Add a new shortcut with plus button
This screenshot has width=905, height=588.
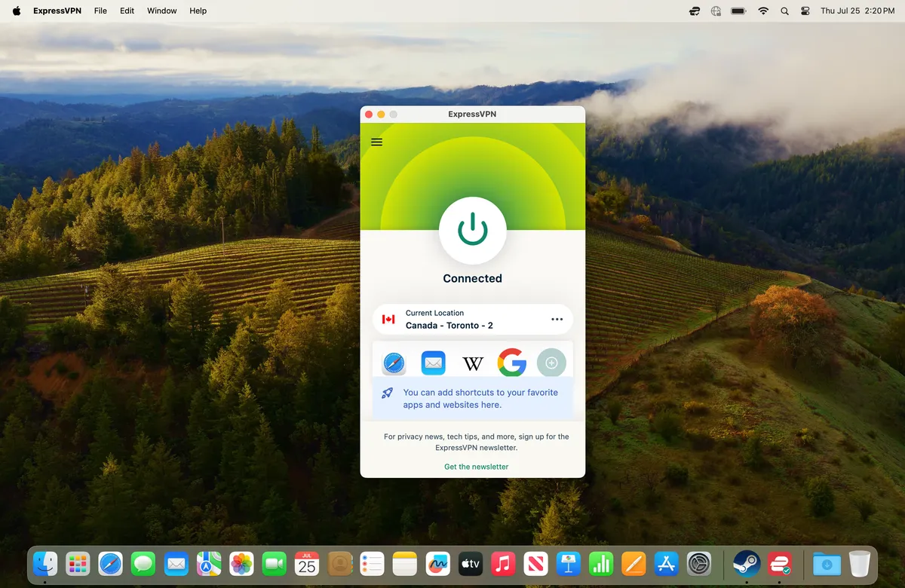551,363
